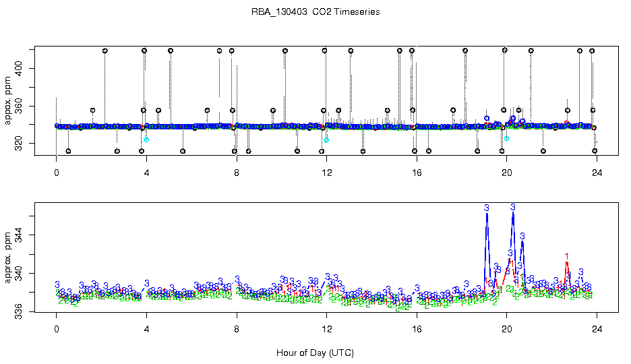Click the Hour of Day (UTC) axis label
This screenshot has width=631, height=364.
pyautogui.click(x=315, y=353)
